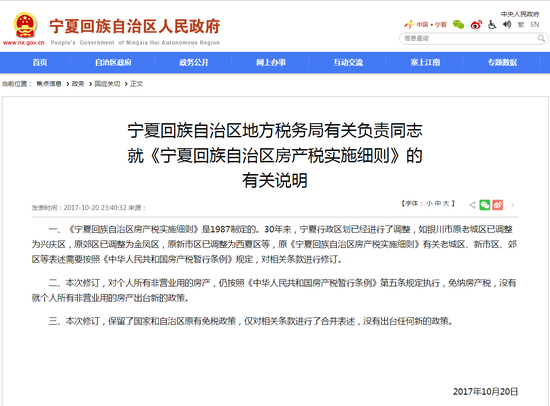Open the 中央人民政府 link
Screen dimensions: 550x406
[520, 14]
